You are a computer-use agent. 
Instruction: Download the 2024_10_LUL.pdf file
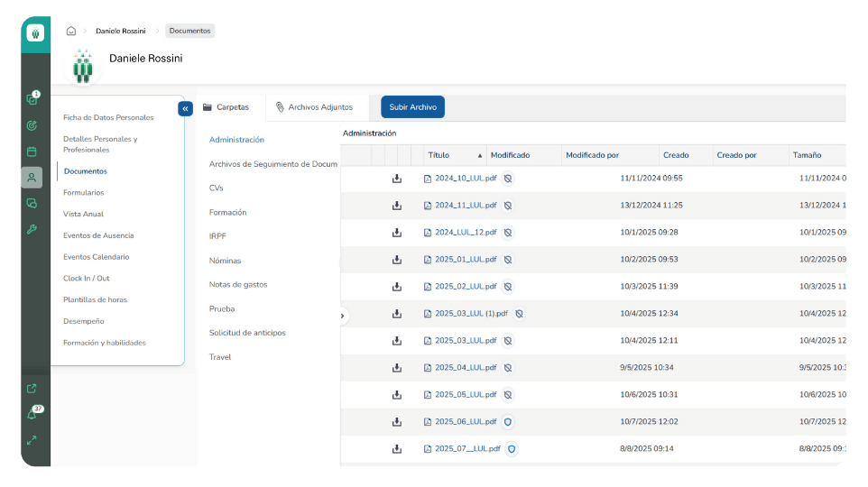[397, 179]
